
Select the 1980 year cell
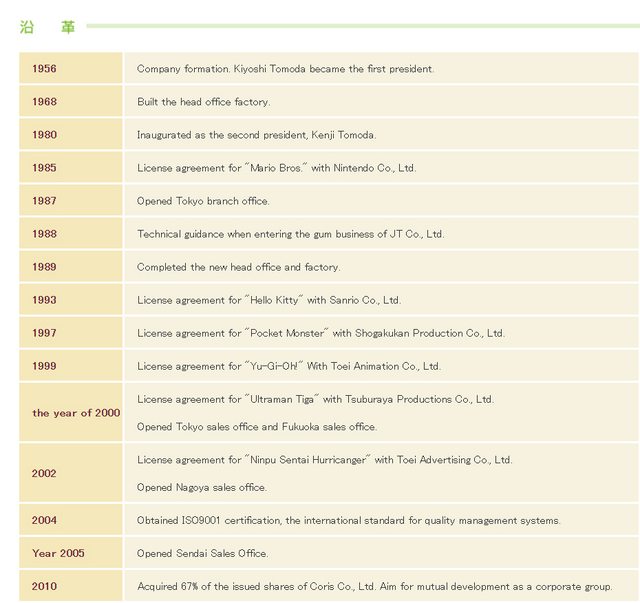click(x=71, y=134)
